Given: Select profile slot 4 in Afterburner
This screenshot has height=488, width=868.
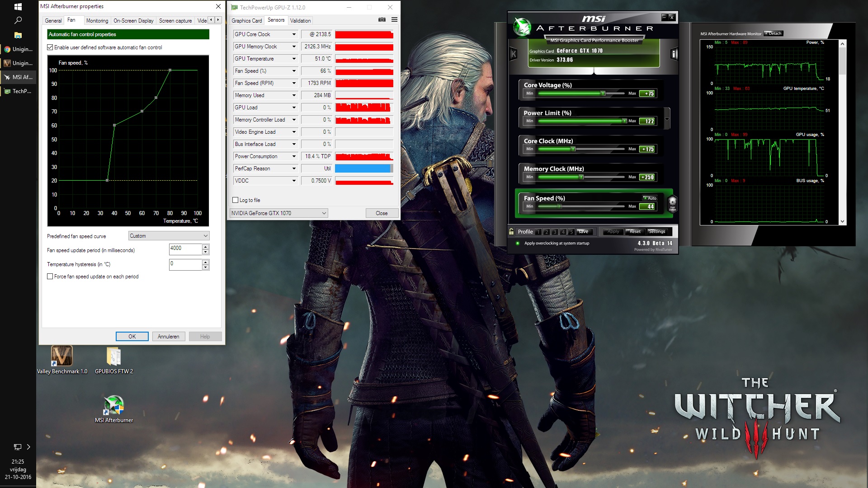Looking at the screenshot, I should [563, 232].
